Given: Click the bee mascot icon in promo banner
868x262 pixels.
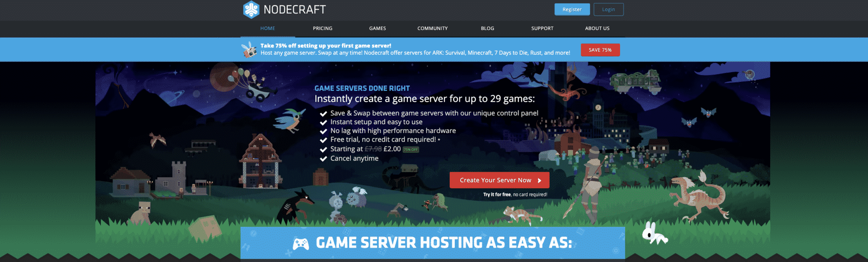Looking at the screenshot, I should pyautogui.click(x=249, y=50).
